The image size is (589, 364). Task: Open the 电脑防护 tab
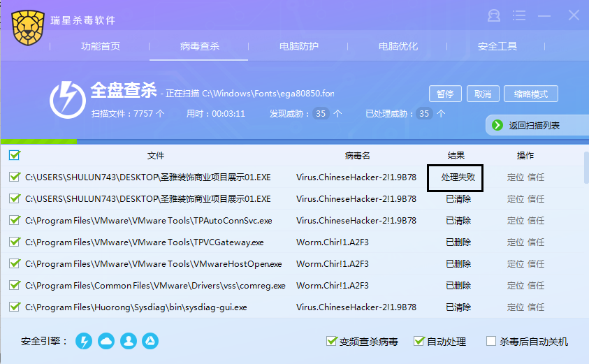(x=298, y=46)
